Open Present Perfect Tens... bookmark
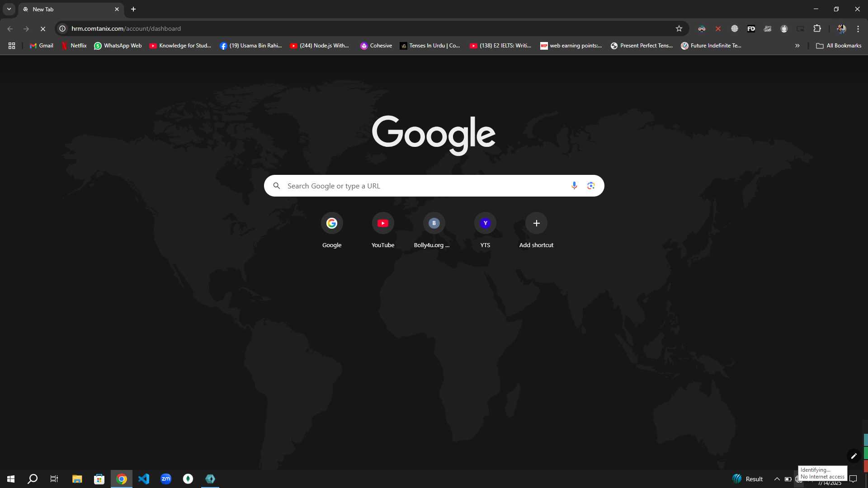 642,46
